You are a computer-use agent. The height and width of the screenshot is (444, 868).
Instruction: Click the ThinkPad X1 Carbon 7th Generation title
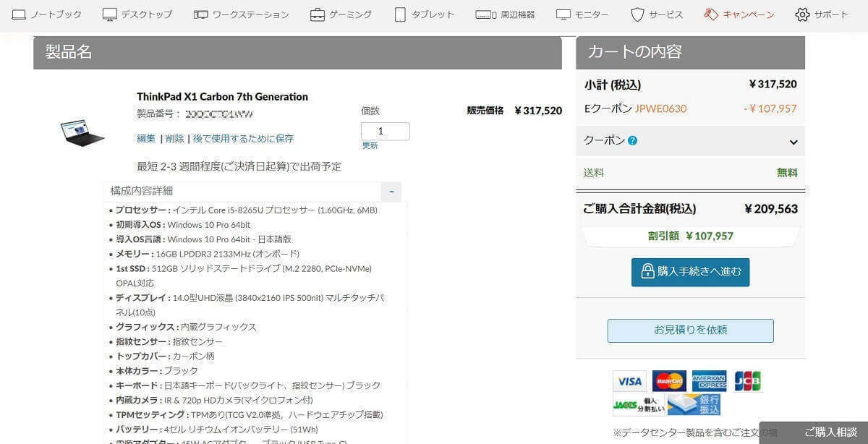click(x=222, y=96)
